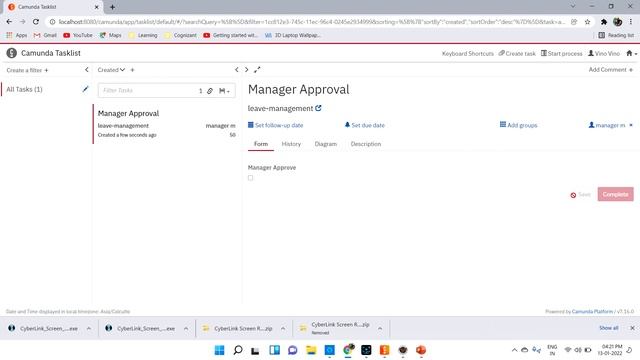Switch to the Diagram tab
Image resolution: width=640 pixels, height=360 pixels.
click(x=326, y=144)
